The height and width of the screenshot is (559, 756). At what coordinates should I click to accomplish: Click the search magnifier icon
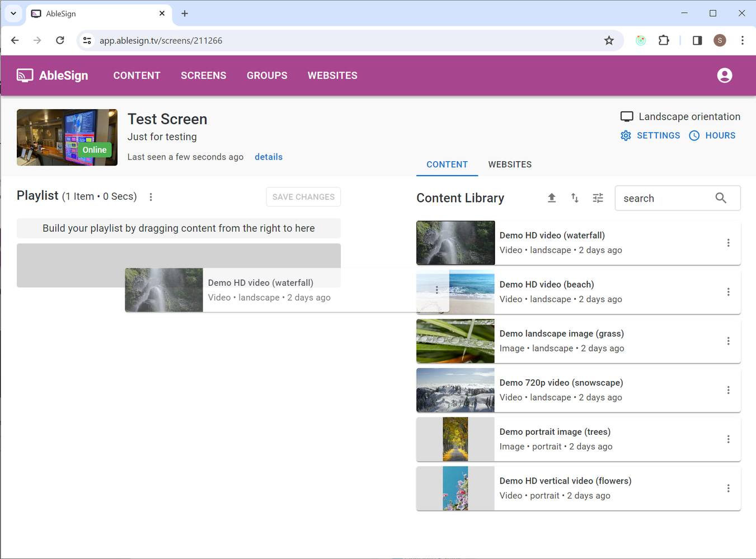721,198
